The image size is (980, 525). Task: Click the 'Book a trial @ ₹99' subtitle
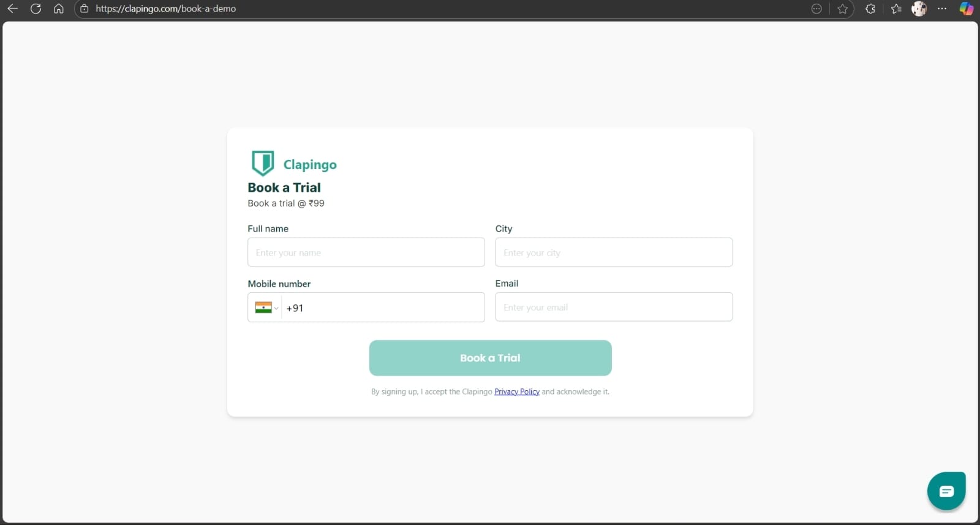[286, 203]
